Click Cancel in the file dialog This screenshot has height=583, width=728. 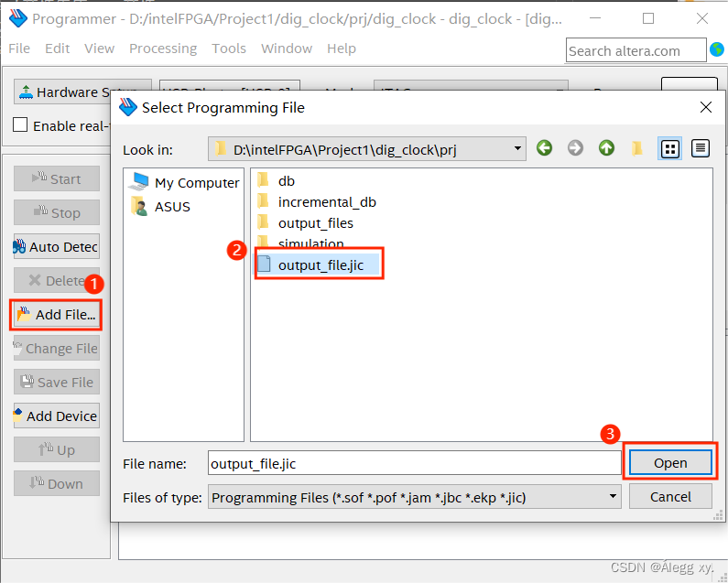(x=670, y=497)
